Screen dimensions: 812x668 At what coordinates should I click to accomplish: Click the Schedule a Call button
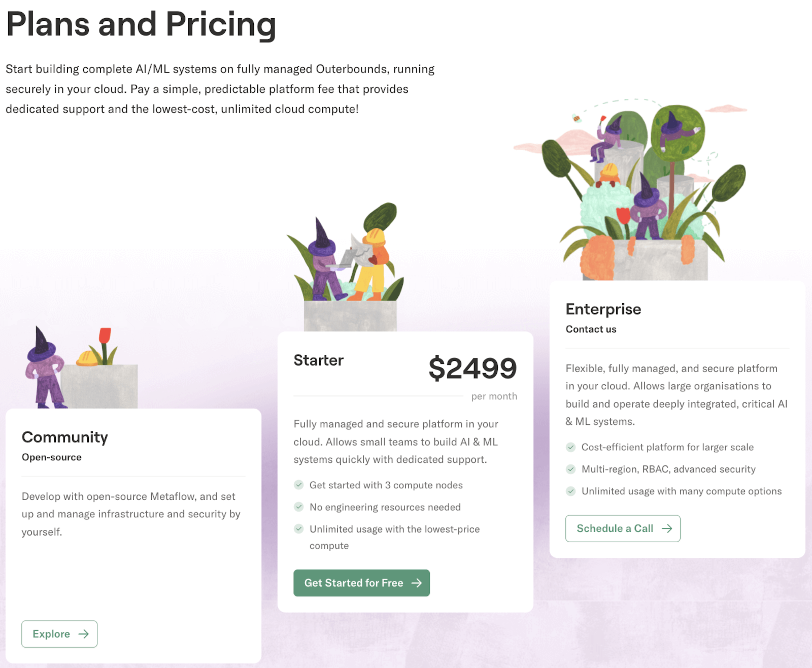click(623, 528)
